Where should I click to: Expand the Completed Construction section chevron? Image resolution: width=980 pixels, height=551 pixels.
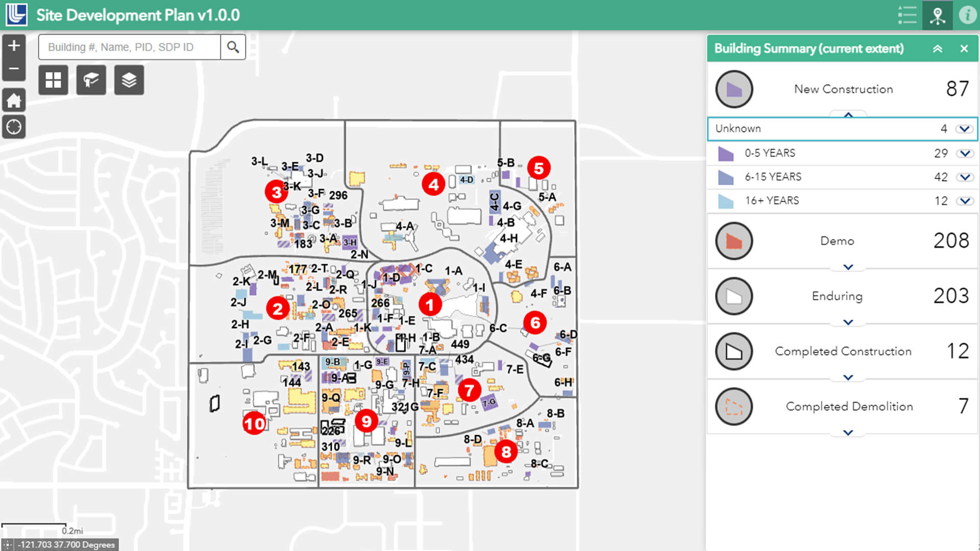tap(848, 378)
